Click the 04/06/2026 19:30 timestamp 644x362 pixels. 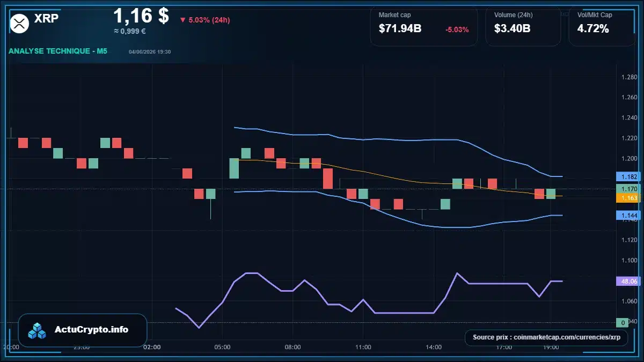coord(150,52)
